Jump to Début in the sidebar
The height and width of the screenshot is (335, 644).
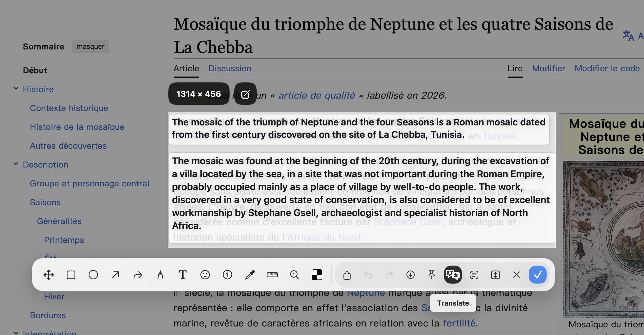(35, 70)
